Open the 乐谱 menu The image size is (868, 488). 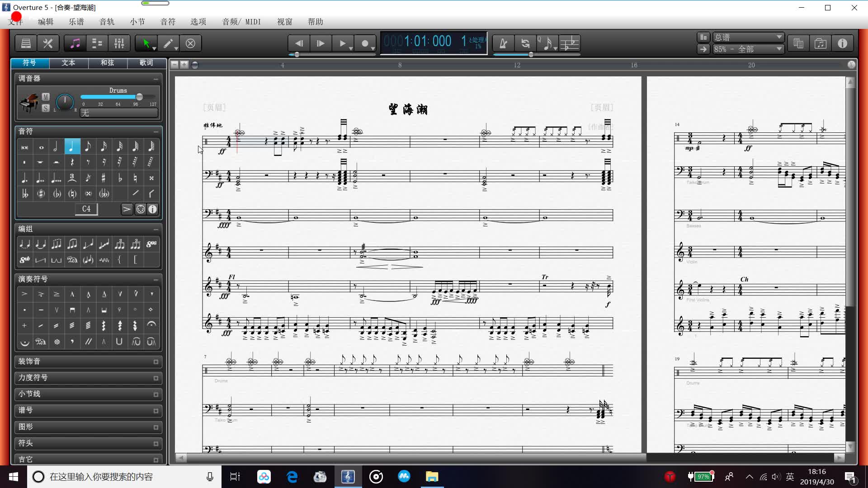point(76,22)
